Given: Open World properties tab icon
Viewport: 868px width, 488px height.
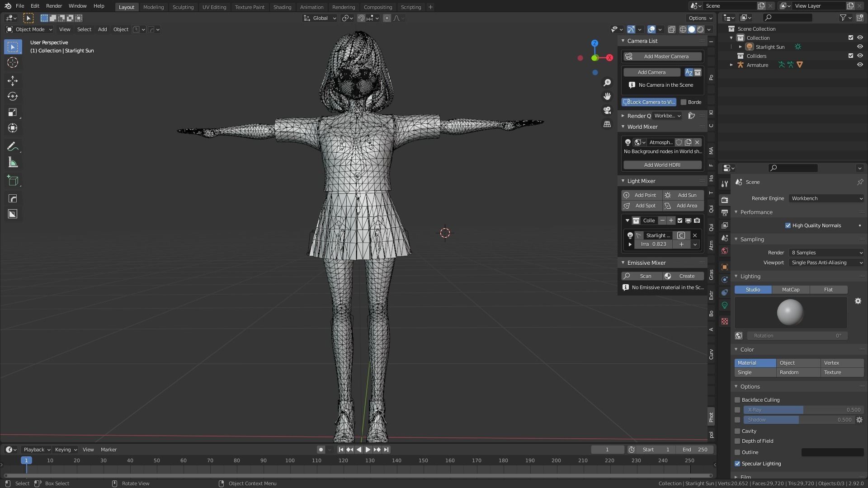Looking at the screenshot, I should 725,251.
